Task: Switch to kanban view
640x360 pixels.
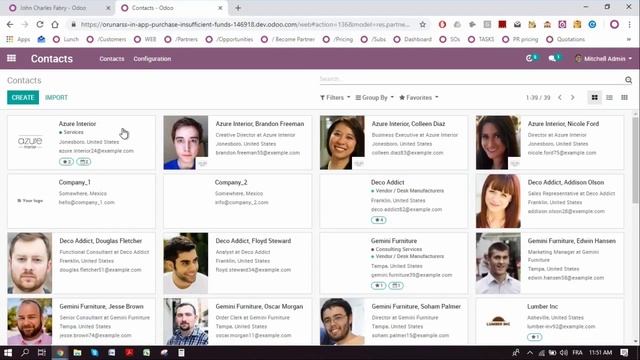Action: point(595,98)
